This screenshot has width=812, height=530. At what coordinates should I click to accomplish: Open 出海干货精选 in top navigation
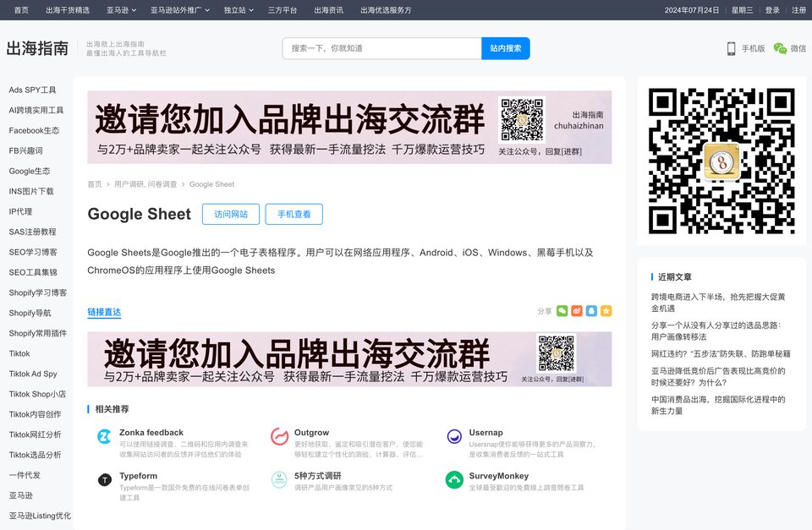coord(68,10)
